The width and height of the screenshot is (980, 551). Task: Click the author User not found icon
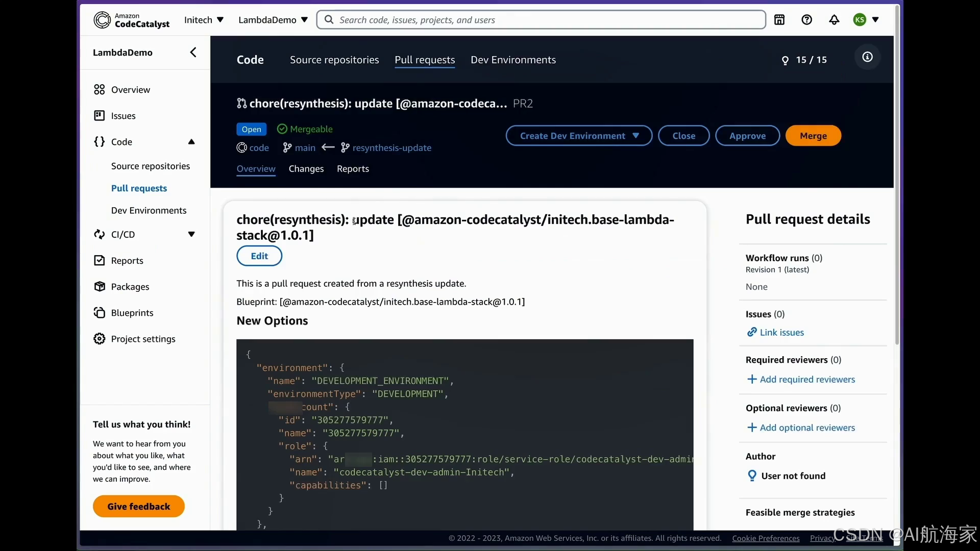tap(752, 476)
